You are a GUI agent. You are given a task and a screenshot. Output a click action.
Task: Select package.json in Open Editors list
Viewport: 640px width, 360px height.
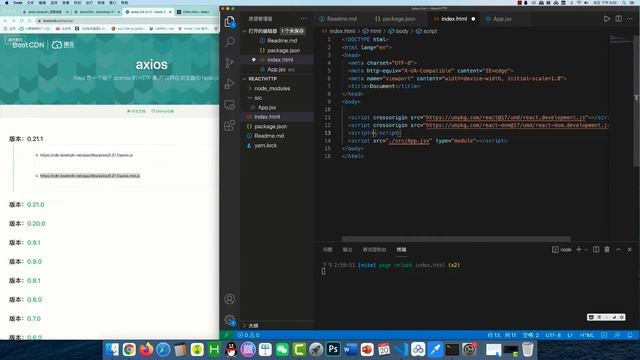(x=283, y=50)
